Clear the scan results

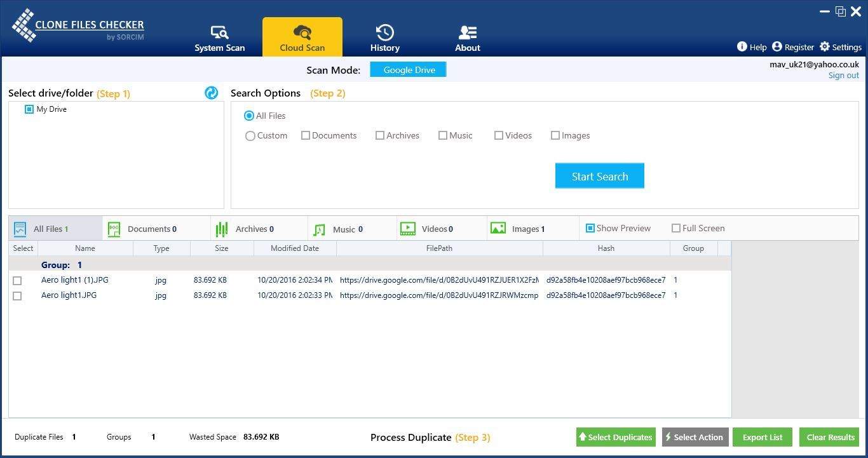coord(830,437)
